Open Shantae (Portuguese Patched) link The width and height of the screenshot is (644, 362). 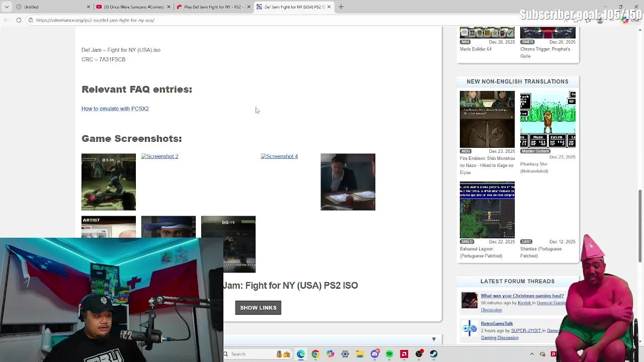click(540, 252)
